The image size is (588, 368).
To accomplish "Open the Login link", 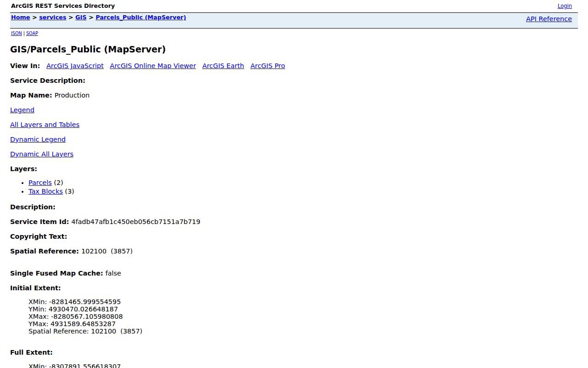I will (x=565, y=6).
